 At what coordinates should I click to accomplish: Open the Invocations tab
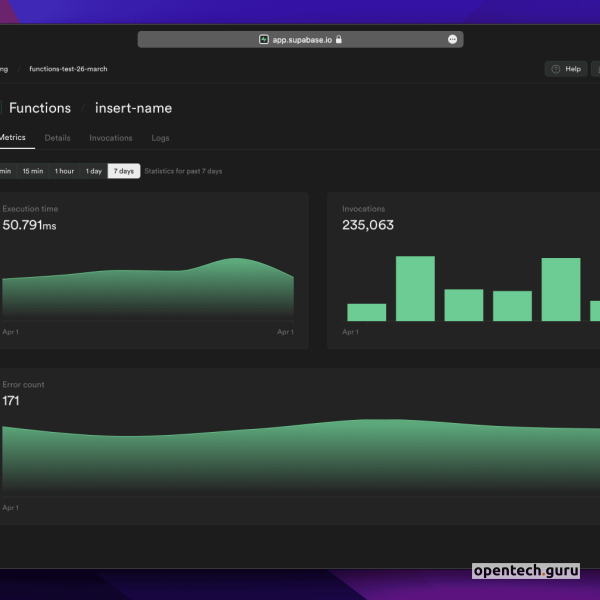pyautogui.click(x=111, y=138)
